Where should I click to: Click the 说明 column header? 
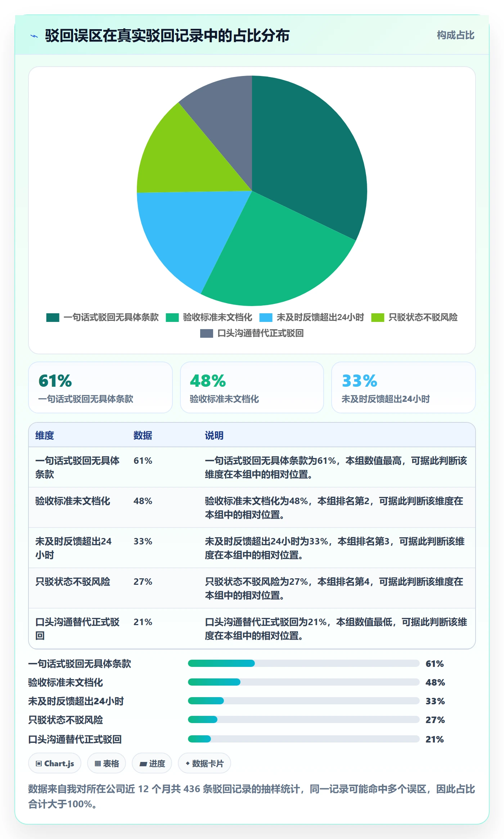(x=214, y=436)
